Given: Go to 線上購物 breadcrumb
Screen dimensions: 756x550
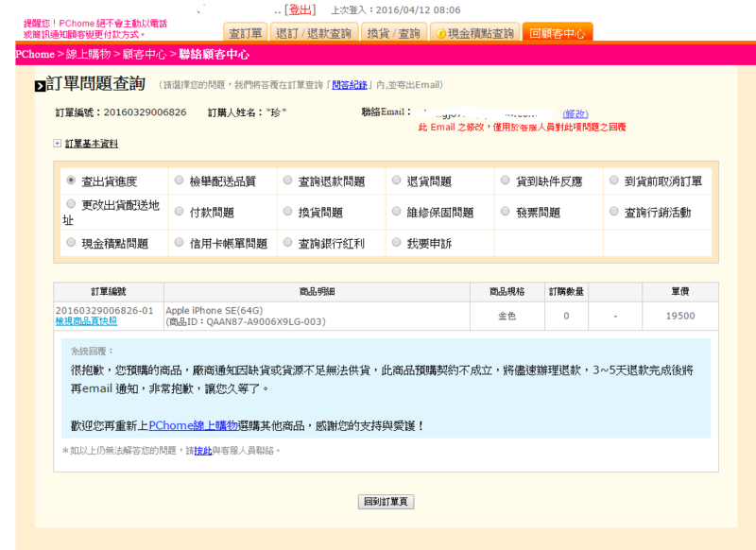Looking at the screenshot, I should [x=88, y=54].
